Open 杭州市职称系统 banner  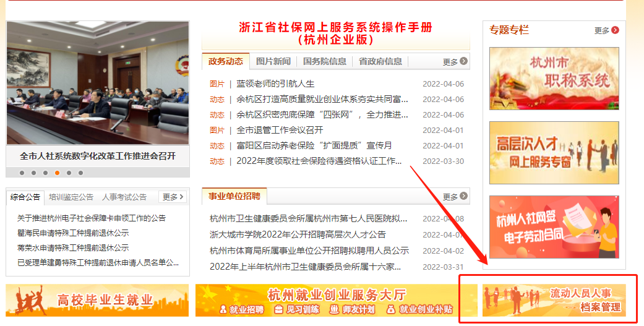[x=554, y=79]
